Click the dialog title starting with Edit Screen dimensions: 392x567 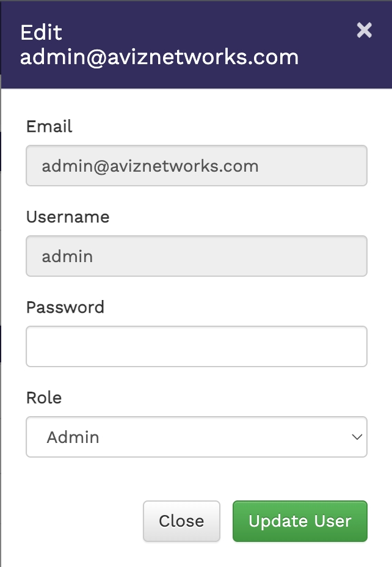(x=42, y=32)
